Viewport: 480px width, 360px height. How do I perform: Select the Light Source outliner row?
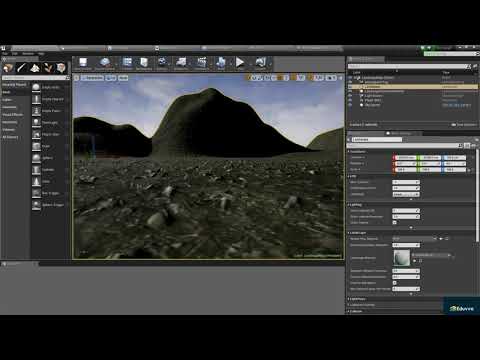click(x=413, y=96)
